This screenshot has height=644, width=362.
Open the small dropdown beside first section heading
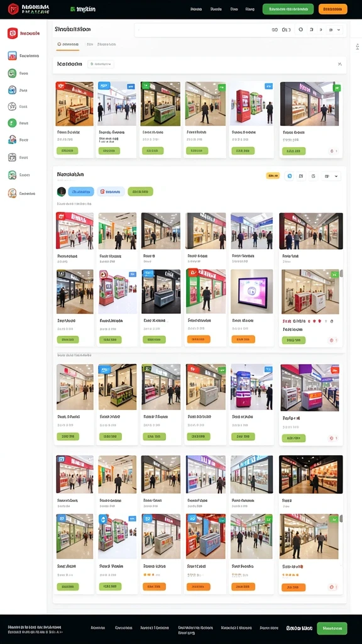coord(101,64)
